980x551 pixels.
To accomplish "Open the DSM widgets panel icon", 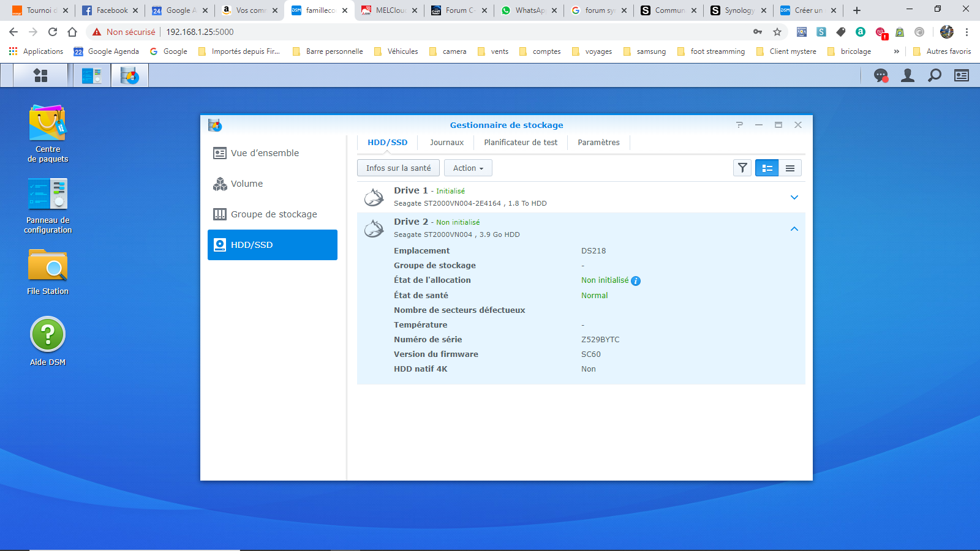I will pyautogui.click(x=962, y=75).
